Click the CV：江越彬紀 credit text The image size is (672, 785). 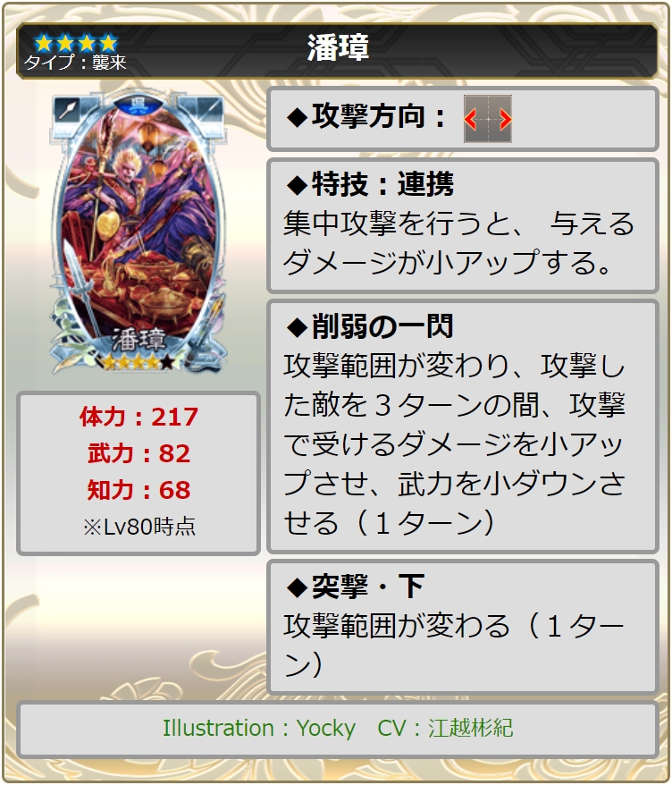click(445, 729)
